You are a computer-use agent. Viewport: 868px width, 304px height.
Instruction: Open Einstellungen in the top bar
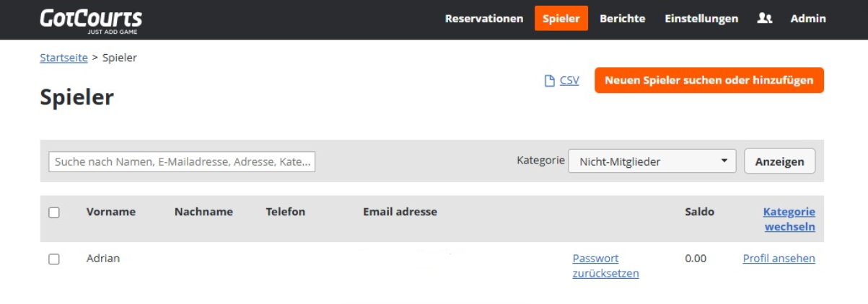coord(701,19)
